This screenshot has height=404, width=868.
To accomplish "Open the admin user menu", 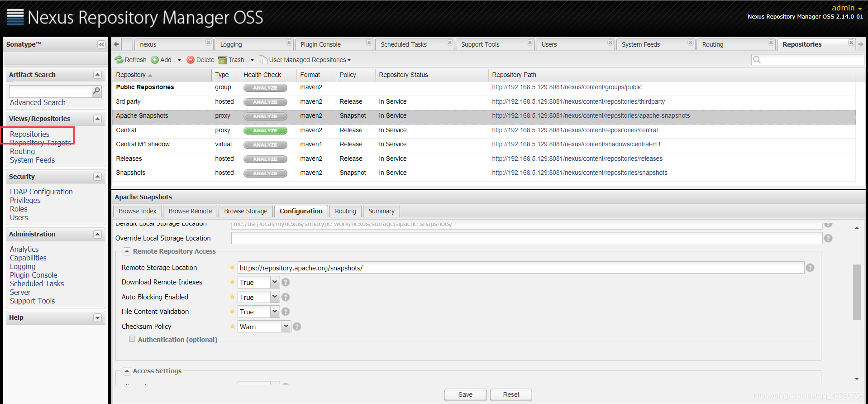I will 847,8.
